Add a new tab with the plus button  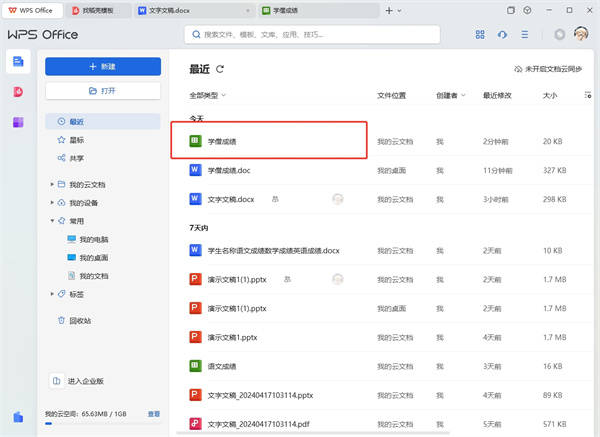(x=389, y=11)
